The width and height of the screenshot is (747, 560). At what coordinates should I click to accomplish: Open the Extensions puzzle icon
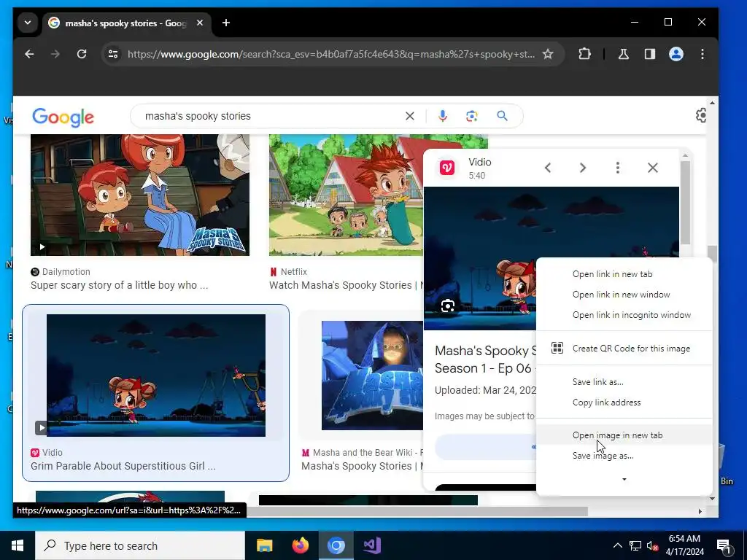pyautogui.click(x=584, y=54)
